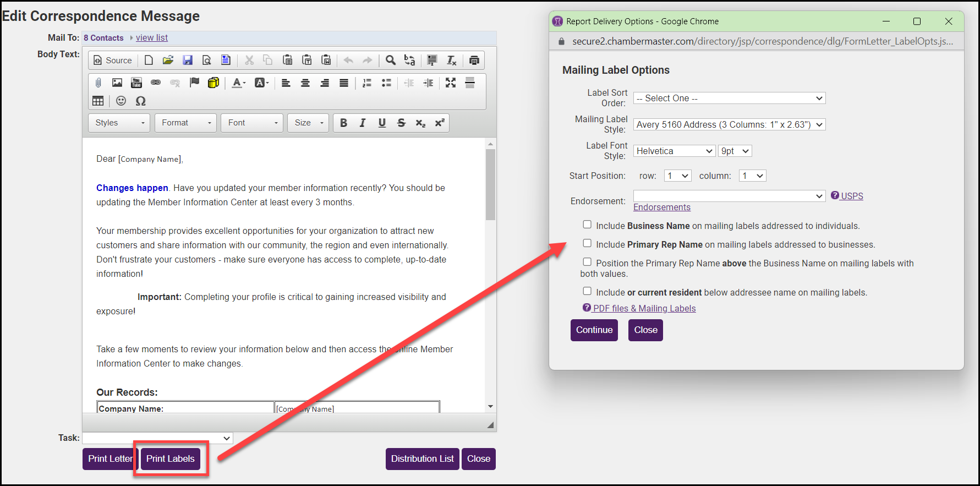Open the text color picker

238,83
